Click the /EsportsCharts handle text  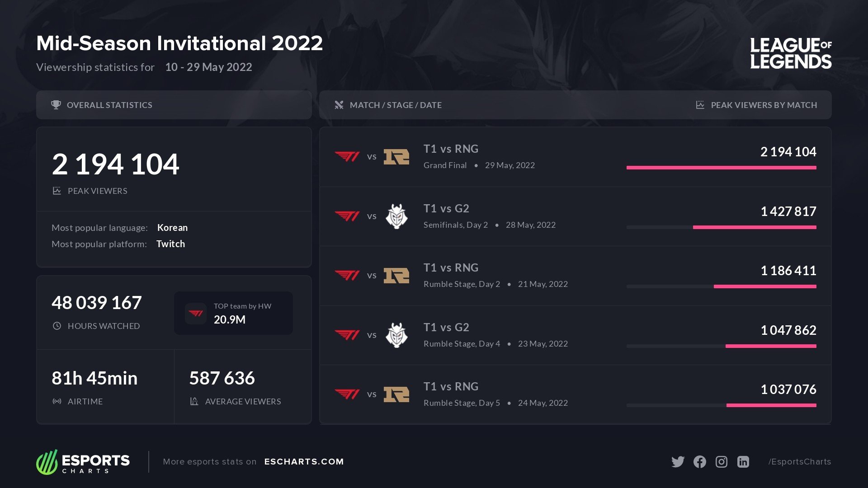[799, 462]
